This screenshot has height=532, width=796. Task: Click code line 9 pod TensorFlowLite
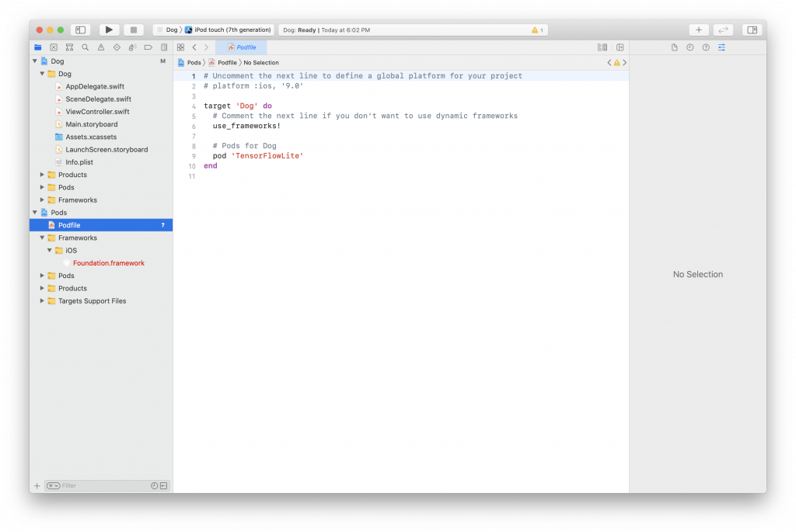258,155
